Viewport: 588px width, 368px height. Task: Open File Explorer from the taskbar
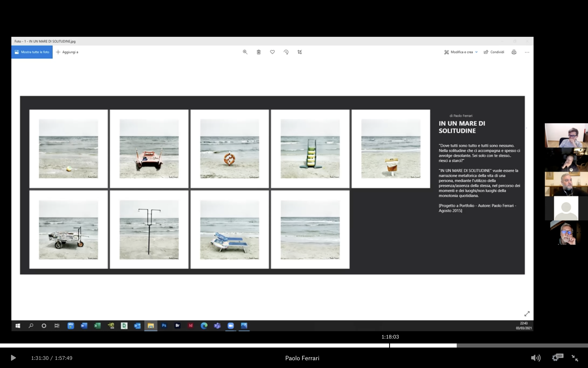coord(151,326)
